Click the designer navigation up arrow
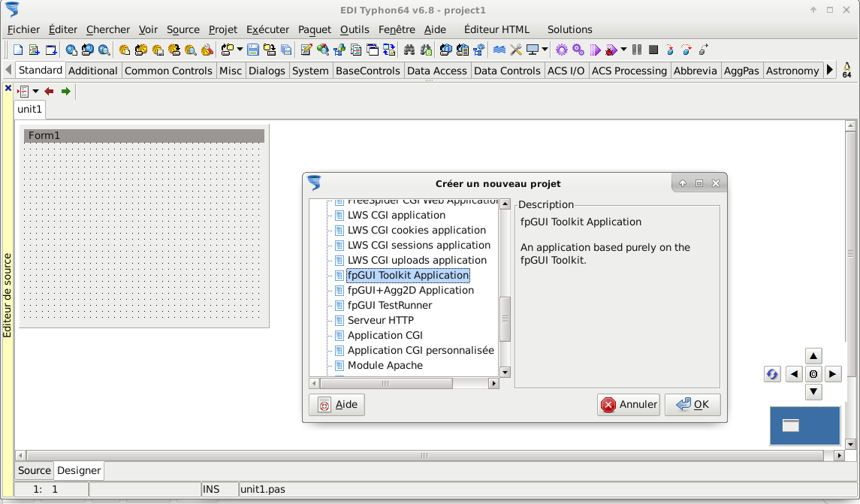 (x=813, y=357)
